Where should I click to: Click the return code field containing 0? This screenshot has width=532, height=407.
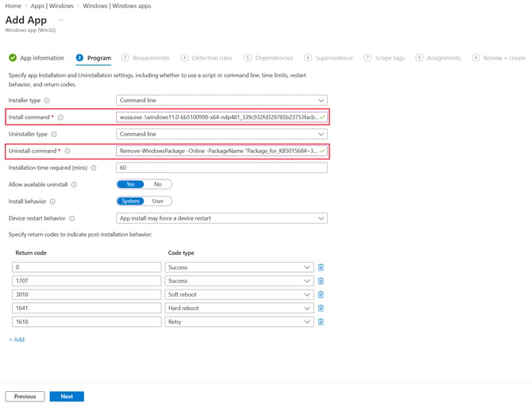point(87,267)
